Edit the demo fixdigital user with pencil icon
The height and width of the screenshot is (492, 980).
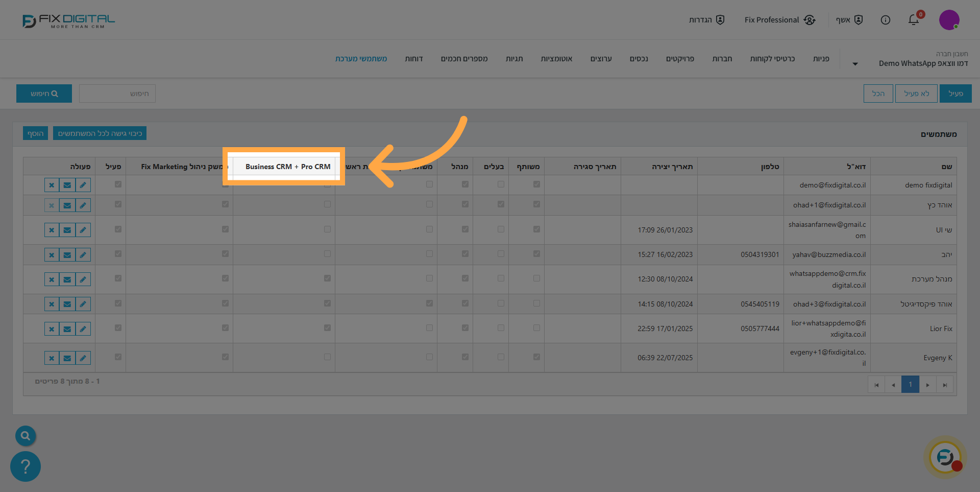click(x=83, y=184)
